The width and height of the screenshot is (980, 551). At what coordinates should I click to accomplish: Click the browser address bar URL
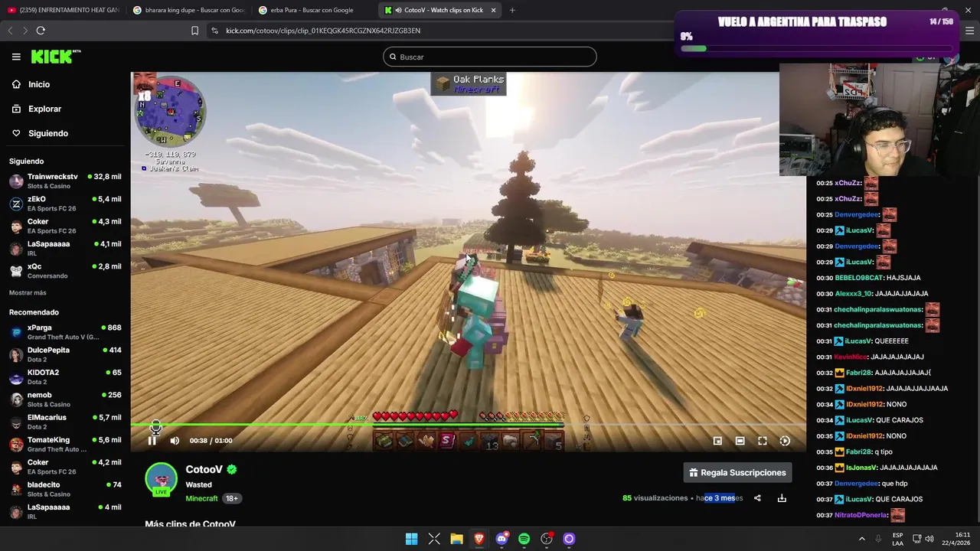coord(323,31)
